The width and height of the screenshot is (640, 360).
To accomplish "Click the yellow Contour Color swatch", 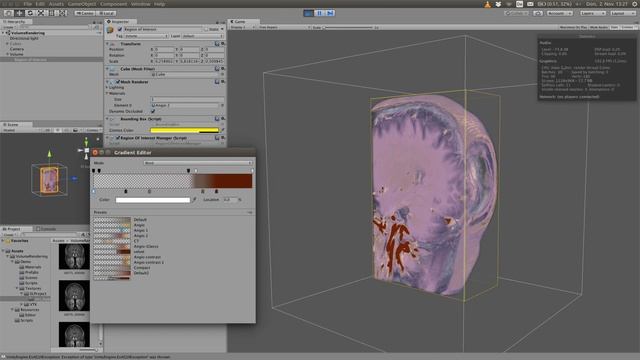I will click(184, 130).
